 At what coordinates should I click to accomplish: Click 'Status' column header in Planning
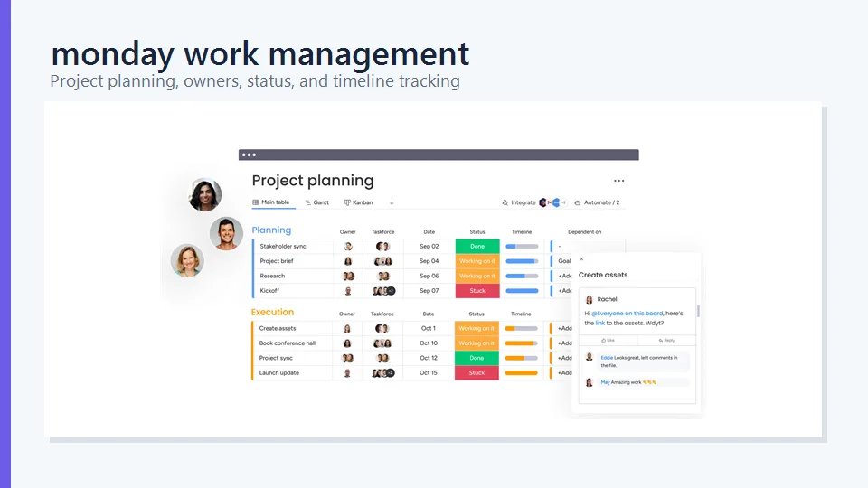tap(477, 232)
